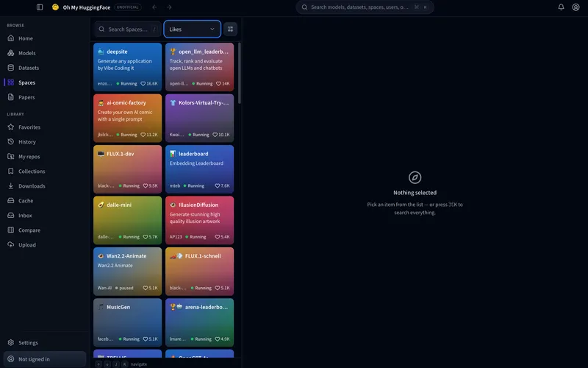Click the UNOFFICIAL badge
The height and width of the screenshot is (368, 588).
(x=127, y=7)
